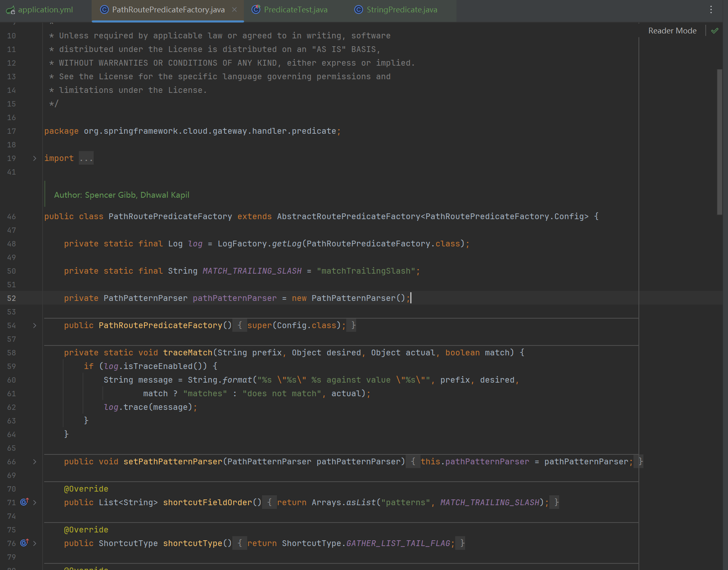Click the green inspections checkmark icon
The height and width of the screenshot is (570, 728).
coord(715,31)
